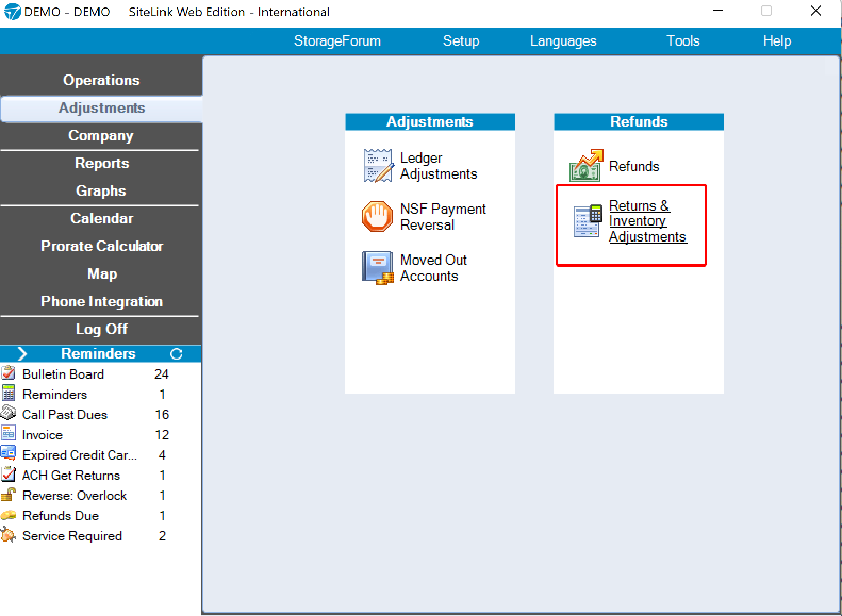Screen dimensions: 842x616
Task: Select the Expired Credit Car... row
Action: tap(101, 455)
